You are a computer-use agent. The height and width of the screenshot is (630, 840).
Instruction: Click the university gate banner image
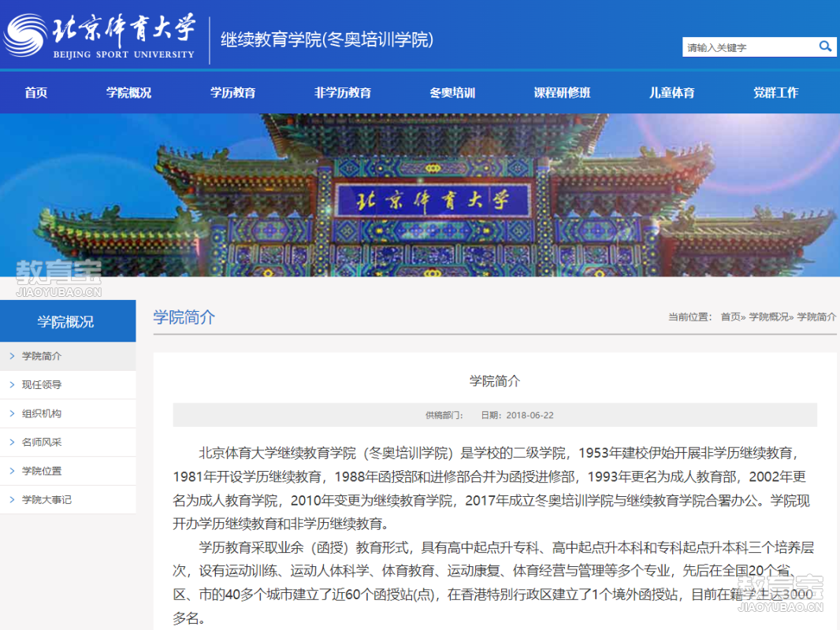click(x=420, y=195)
